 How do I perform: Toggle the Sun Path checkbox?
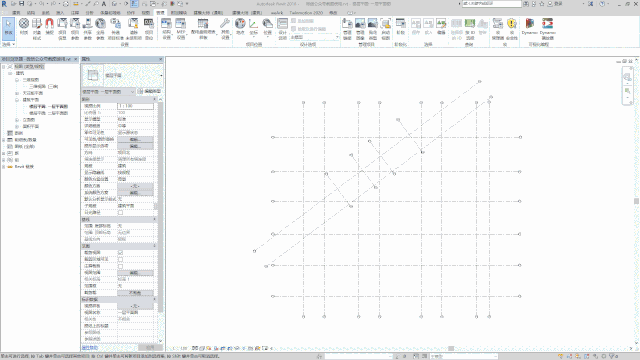(x=120, y=213)
